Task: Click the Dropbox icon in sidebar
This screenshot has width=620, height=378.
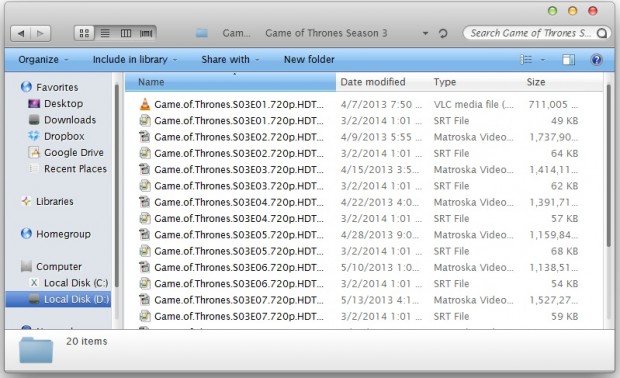Action: pos(34,136)
